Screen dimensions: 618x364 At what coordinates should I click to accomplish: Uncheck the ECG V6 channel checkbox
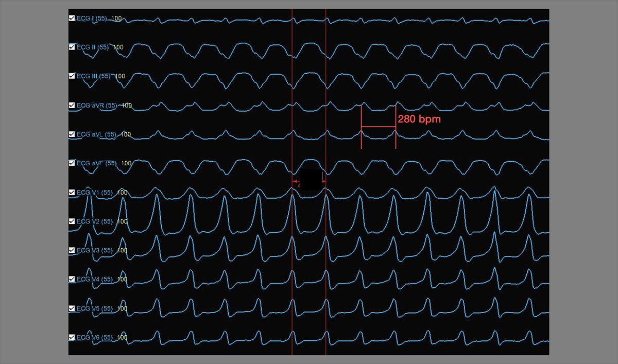click(72, 337)
